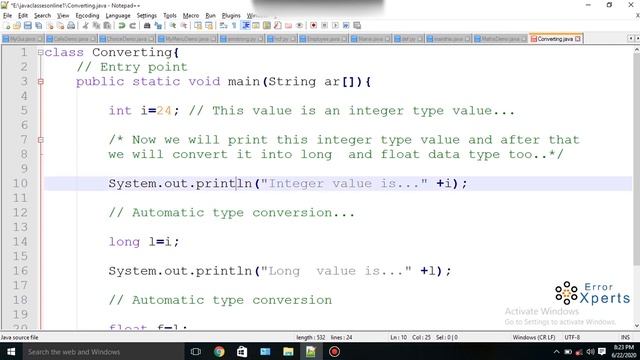Open the Search menu
This screenshot has height=360, width=640.
click(42, 16)
